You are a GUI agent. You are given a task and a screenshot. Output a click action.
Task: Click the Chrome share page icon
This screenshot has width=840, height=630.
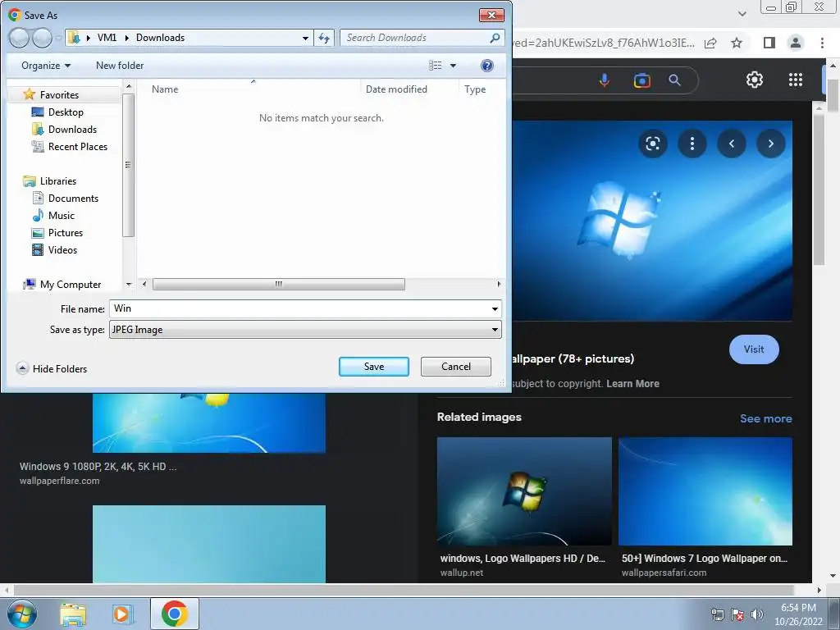710,43
